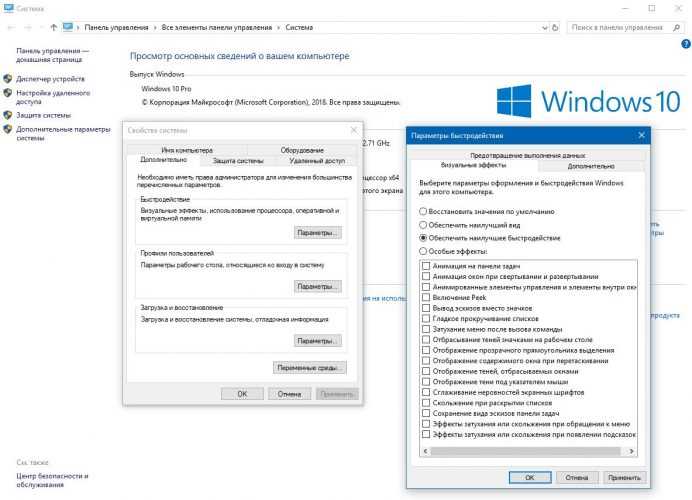Click Параметры button under Быстродействие
This screenshot has width=692, height=500.
318,233
